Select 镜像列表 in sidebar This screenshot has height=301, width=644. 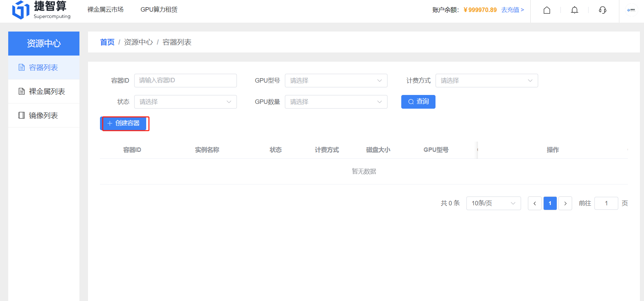click(44, 116)
